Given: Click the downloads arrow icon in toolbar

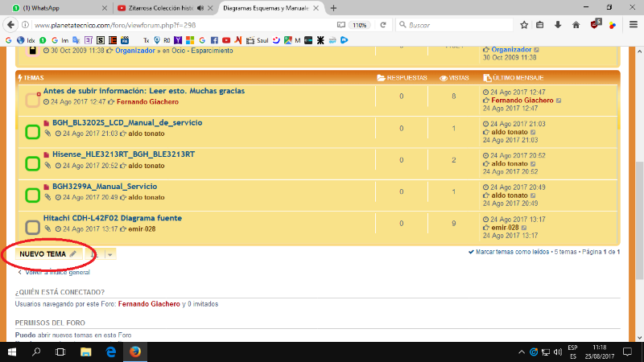Looking at the screenshot, I should 559,25.
